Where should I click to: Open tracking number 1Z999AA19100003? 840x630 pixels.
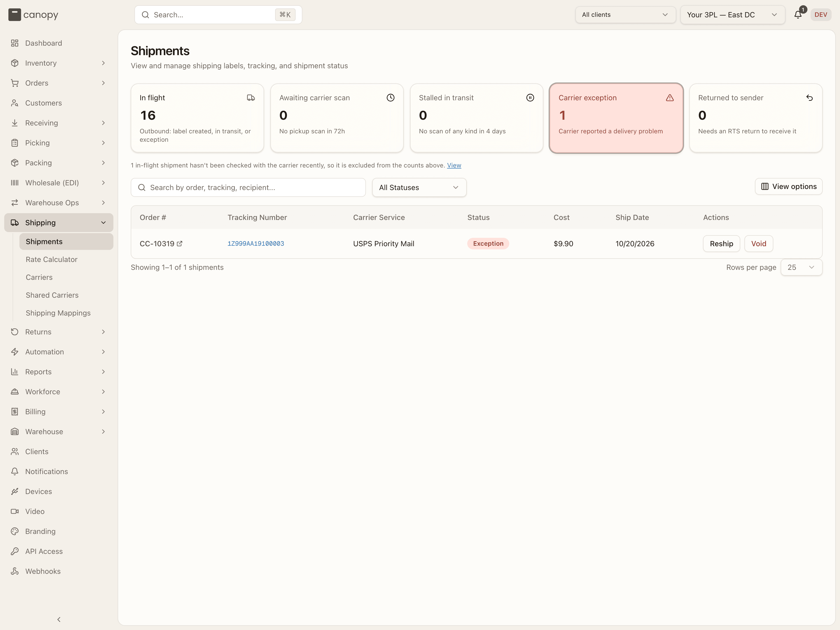click(x=256, y=244)
